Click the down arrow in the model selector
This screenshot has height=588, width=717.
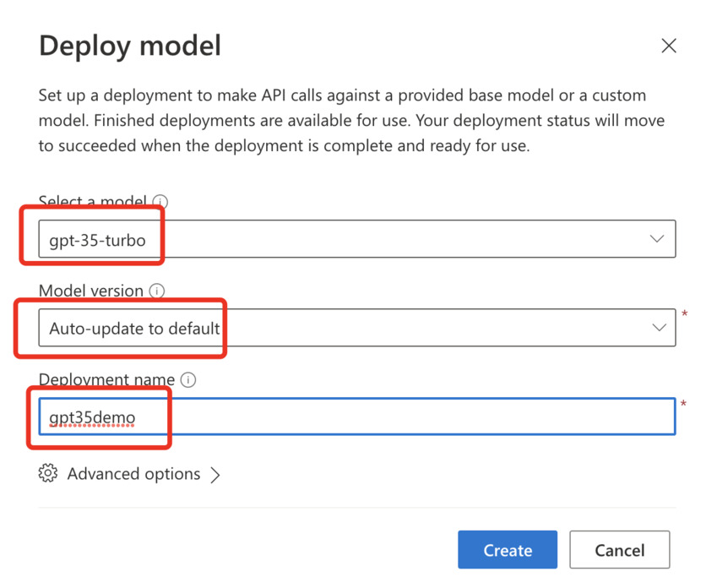coord(657,238)
